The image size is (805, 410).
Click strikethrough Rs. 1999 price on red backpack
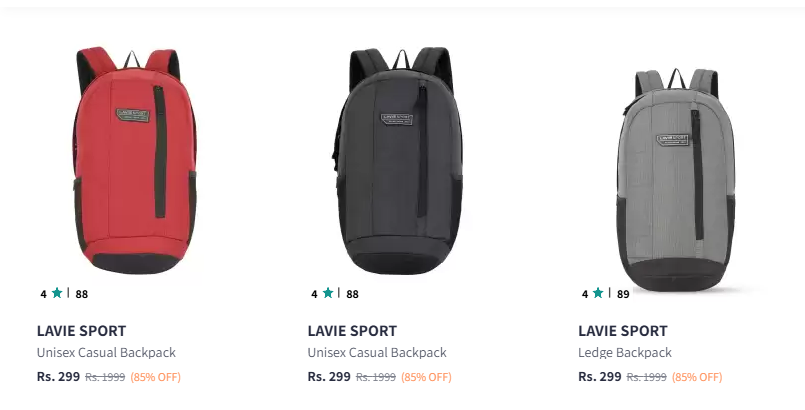coord(105,377)
